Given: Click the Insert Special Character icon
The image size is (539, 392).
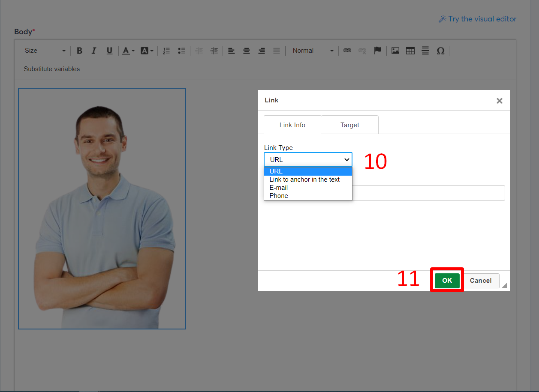Looking at the screenshot, I should [441, 51].
